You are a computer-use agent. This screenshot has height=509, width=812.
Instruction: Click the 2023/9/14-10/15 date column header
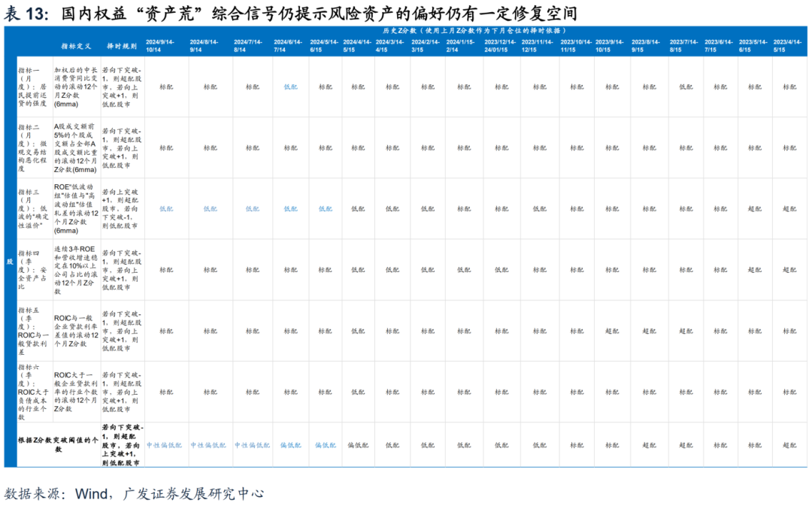(610, 46)
